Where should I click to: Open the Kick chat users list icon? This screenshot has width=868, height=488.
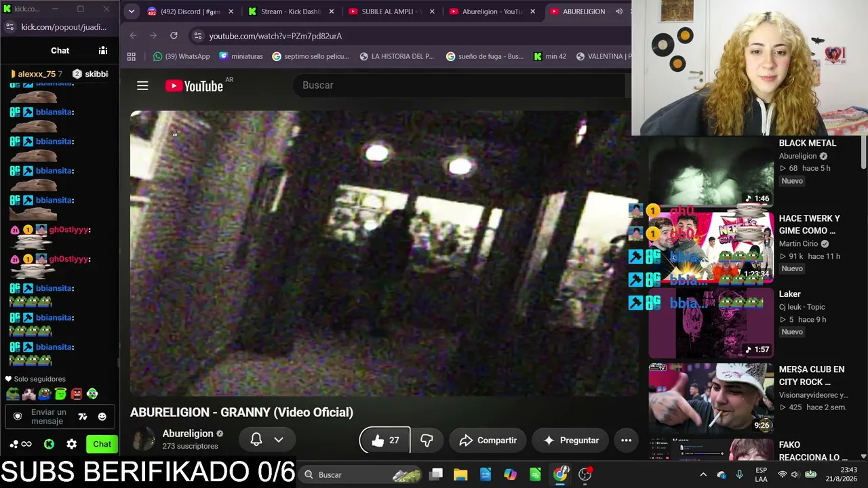pos(103,50)
